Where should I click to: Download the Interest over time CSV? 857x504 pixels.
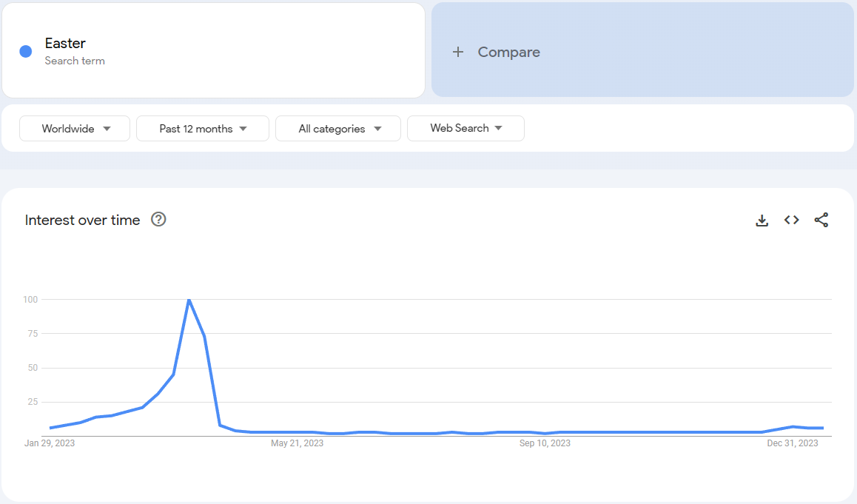(762, 221)
